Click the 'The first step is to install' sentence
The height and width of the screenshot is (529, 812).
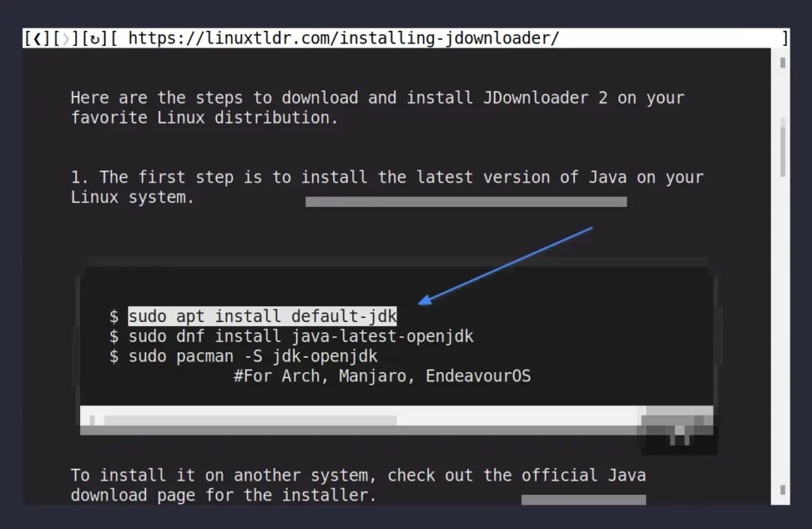coord(387,187)
